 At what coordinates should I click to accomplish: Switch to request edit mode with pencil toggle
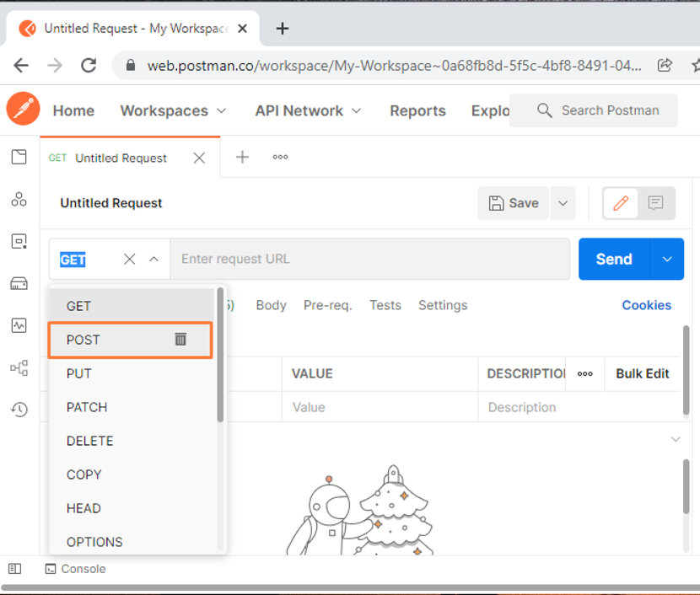pos(621,203)
